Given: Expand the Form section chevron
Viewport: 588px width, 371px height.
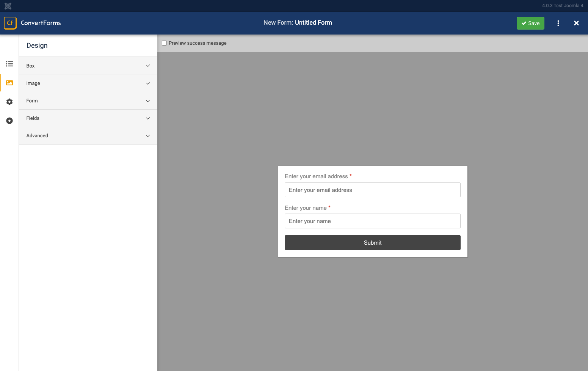Looking at the screenshot, I should pyautogui.click(x=148, y=101).
